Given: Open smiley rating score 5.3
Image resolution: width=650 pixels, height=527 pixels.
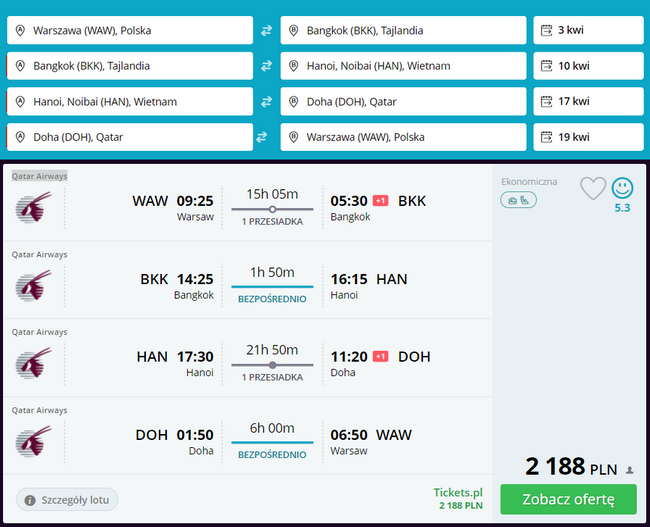Looking at the screenshot, I should point(622,195).
